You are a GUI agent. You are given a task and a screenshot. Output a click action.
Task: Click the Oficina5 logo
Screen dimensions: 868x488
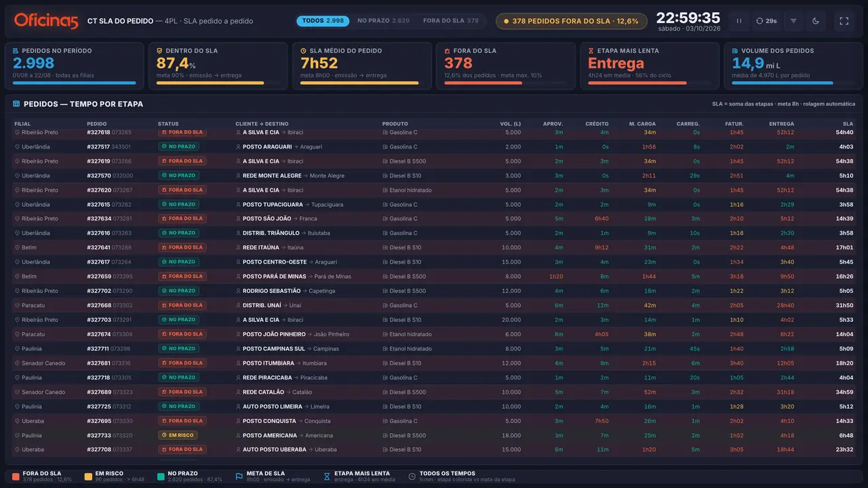pyautogui.click(x=46, y=21)
